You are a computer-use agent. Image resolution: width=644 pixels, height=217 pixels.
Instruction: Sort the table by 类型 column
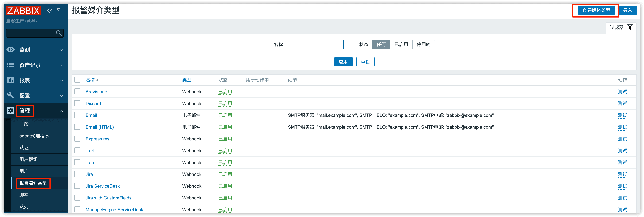pyautogui.click(x=187, y=80)
